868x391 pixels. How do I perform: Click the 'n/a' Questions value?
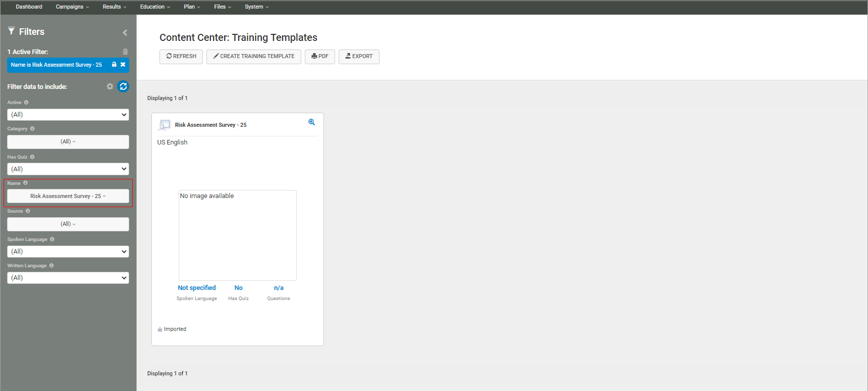pyautogui.click(x=279, y=288)
